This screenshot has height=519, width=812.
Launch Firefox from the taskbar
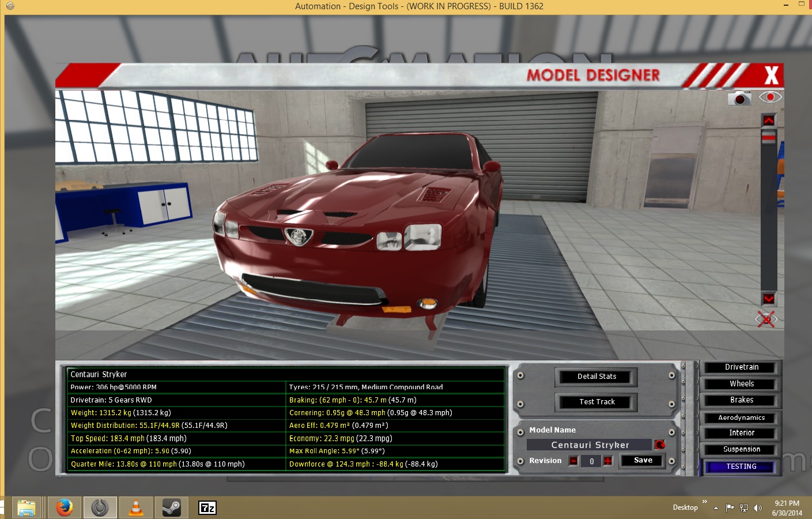(x=64, y=507)
